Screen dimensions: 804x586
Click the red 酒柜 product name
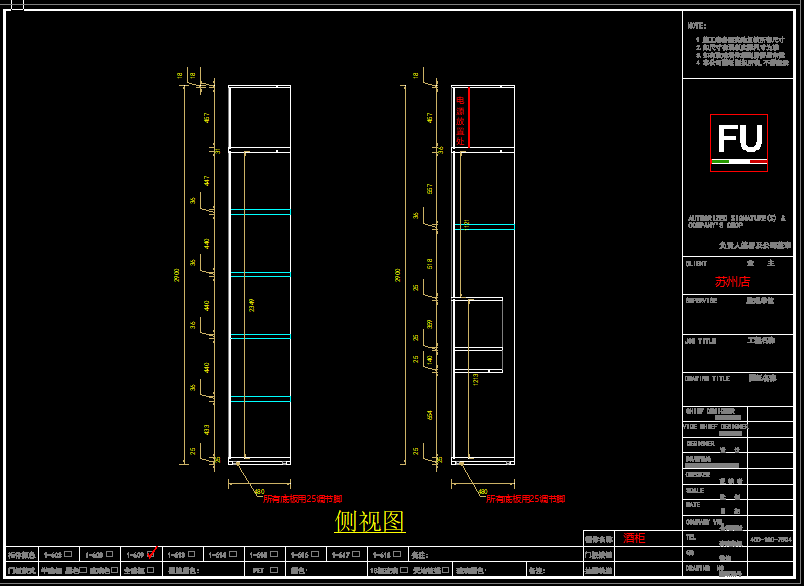(x=635, y=538)
